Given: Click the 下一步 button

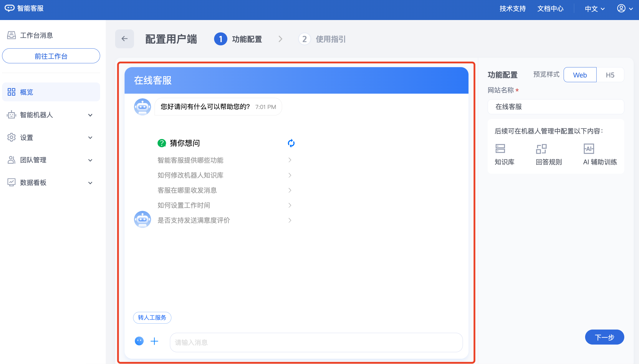Looking at the screenshot, I should (604, 337).
